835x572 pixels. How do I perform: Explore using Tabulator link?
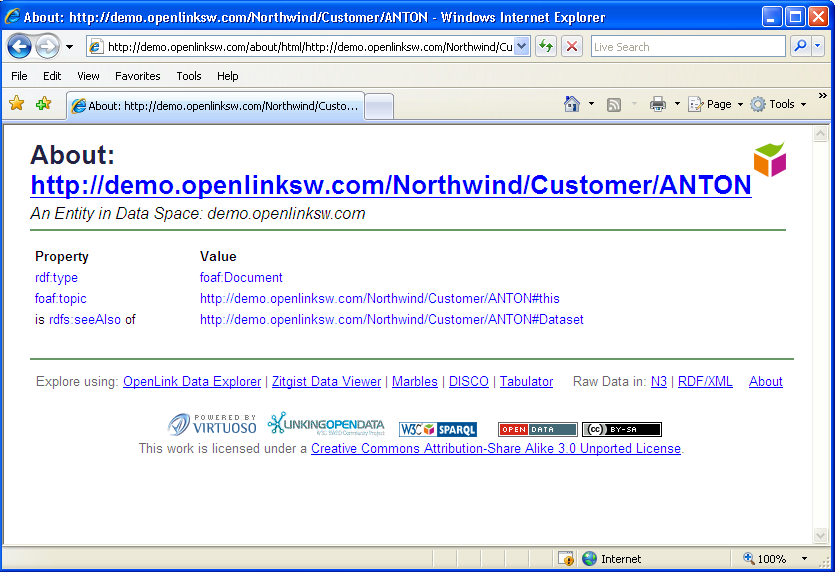(x=526, y=381)
